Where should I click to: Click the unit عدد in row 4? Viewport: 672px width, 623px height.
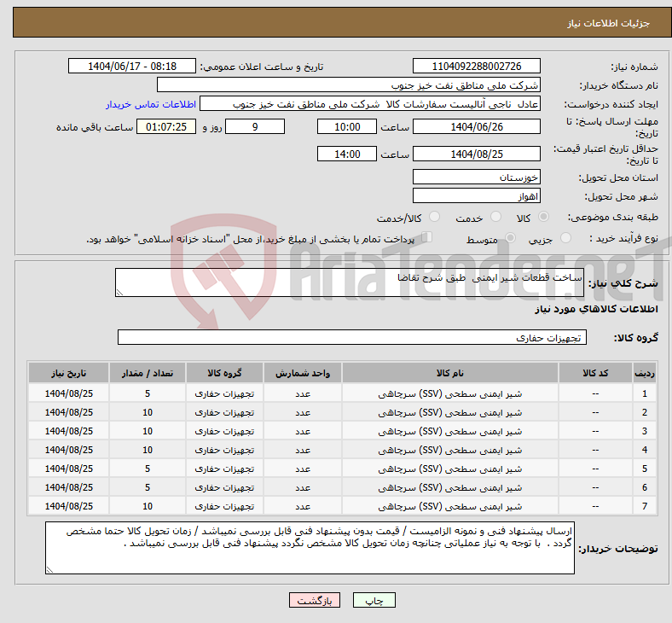[303, 451]
